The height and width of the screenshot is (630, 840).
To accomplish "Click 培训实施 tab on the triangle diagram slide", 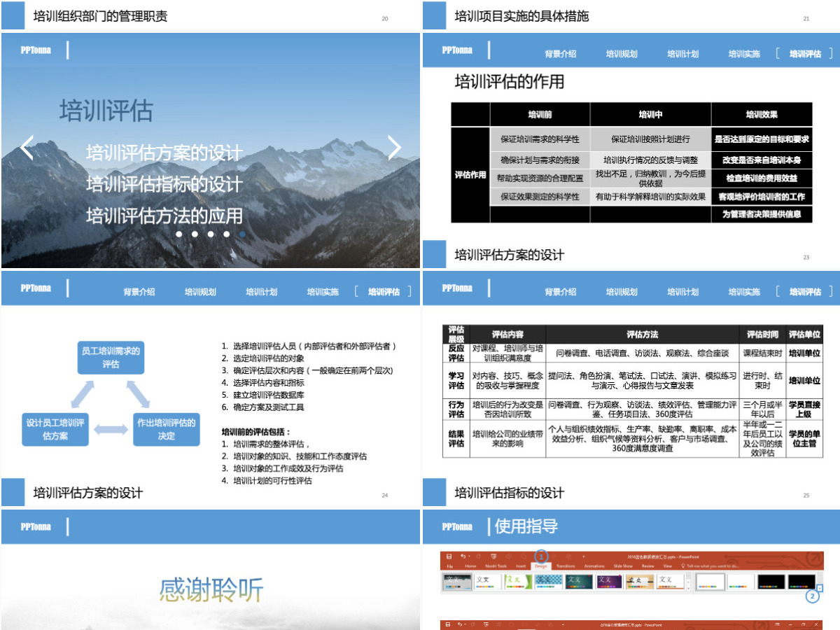I will pos(322,292).
